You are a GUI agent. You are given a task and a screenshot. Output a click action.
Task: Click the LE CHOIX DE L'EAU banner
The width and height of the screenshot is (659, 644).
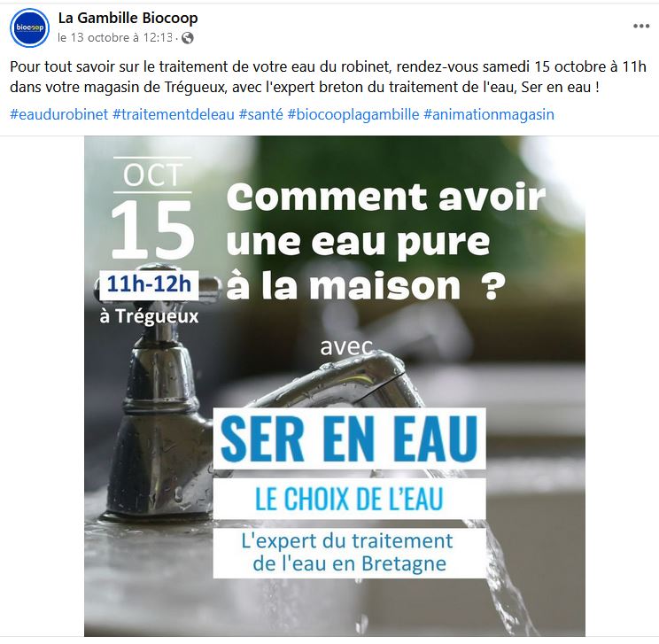[x=349, y=499]
